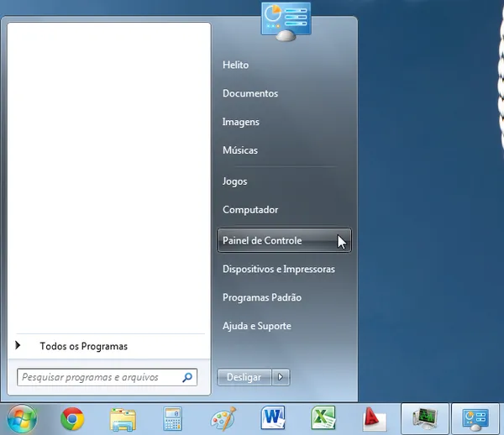Viewport: 504px width, 435px height.
Task: Switch to Control Panel taskbar window
Action: [475, 419]
